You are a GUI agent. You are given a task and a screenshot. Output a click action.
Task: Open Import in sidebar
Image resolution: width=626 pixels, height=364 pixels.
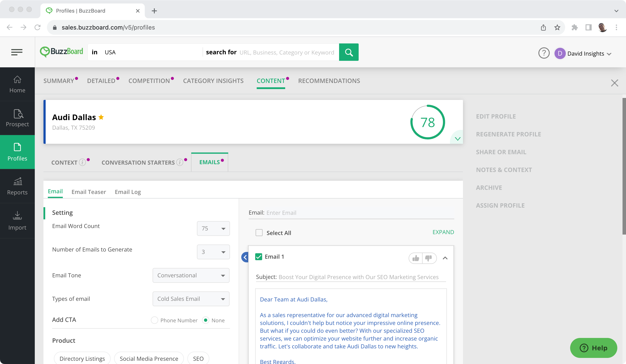pos(17,221)
